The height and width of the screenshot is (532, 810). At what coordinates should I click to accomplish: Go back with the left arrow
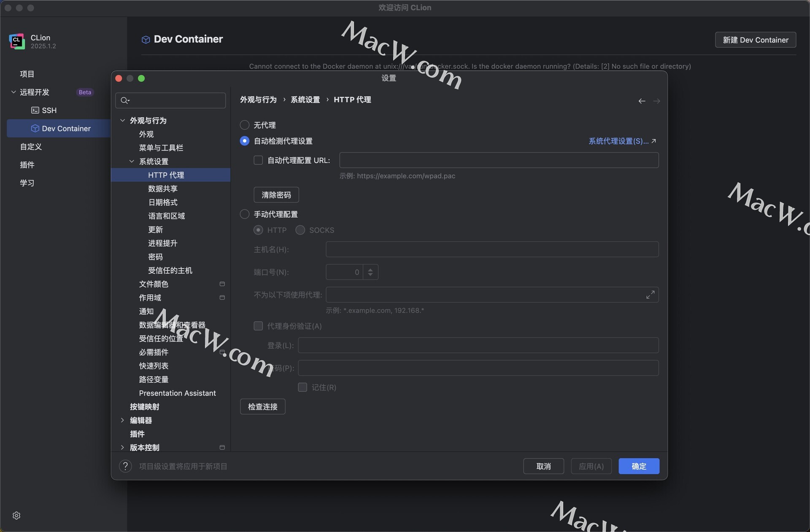click(x=642, y=101)
